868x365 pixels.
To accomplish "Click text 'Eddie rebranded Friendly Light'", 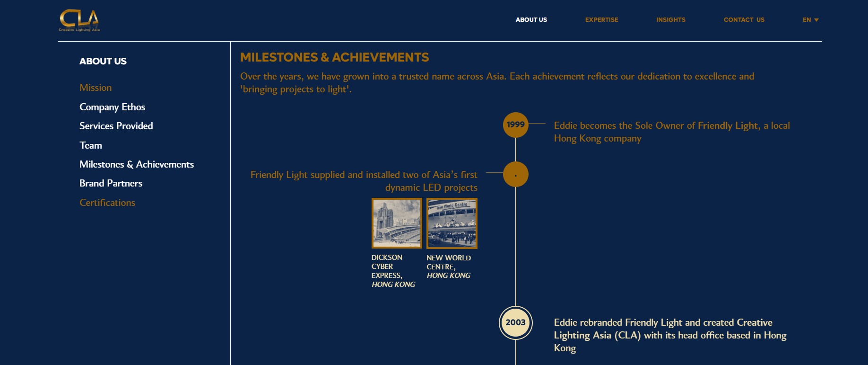I will [x=670, y=335].
